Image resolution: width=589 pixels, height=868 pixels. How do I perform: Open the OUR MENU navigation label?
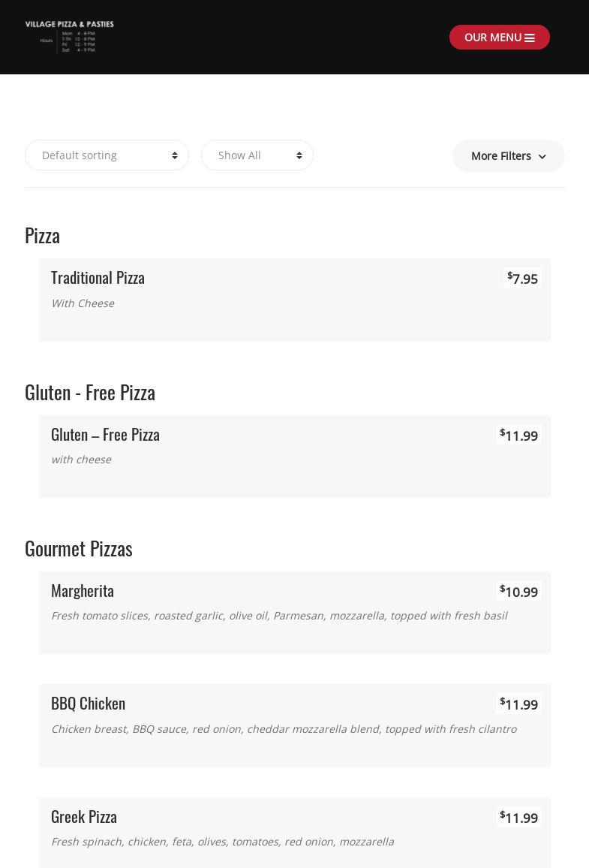pos(492,38)
